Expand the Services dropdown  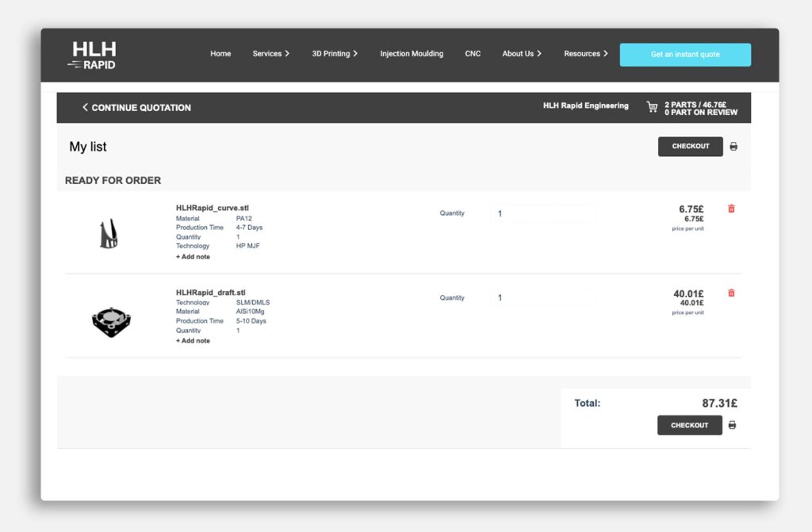point(270,53)
